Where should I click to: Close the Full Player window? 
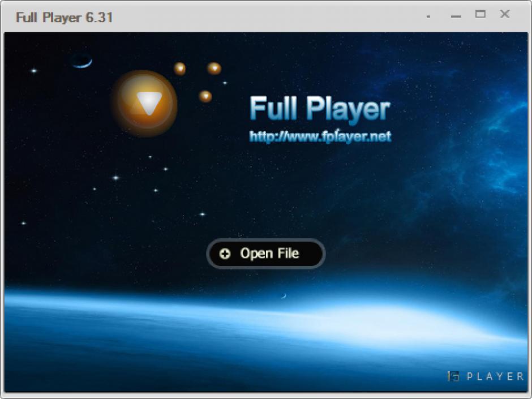pos(505,14)
